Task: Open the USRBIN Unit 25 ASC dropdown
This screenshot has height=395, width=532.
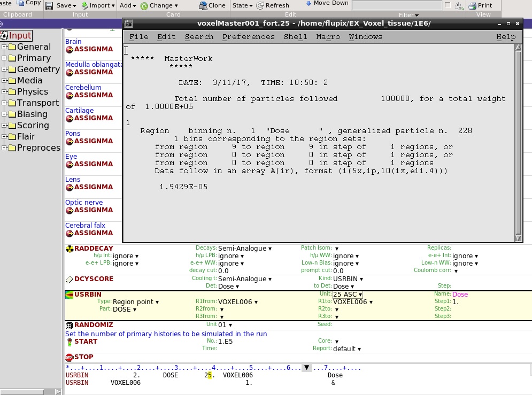Action: (x=348, y=295)
